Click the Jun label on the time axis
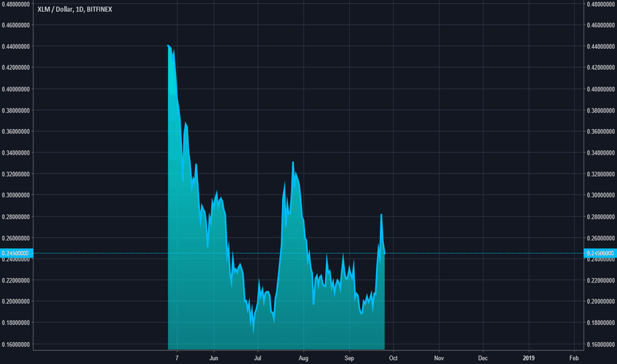The image size is (617, 364). pos(214,358)
